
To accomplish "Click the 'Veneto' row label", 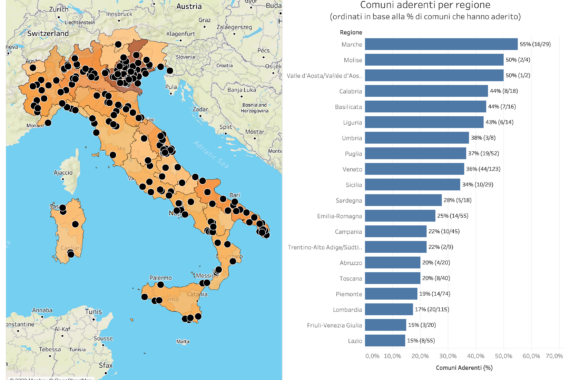I will pos(352,169).
